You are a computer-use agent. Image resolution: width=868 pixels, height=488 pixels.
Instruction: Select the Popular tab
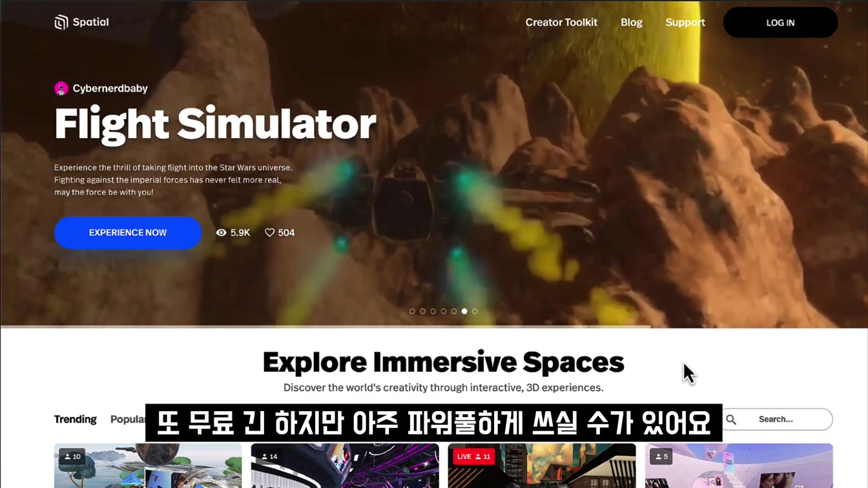pyautogui.click(x=127, y=420)
